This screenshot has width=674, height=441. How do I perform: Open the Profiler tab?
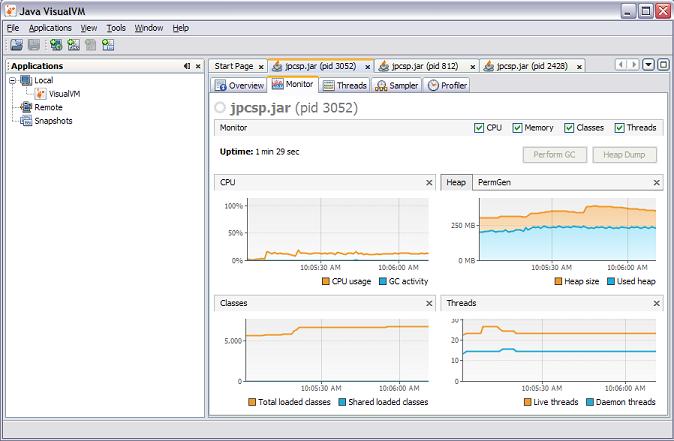[448, 86]
